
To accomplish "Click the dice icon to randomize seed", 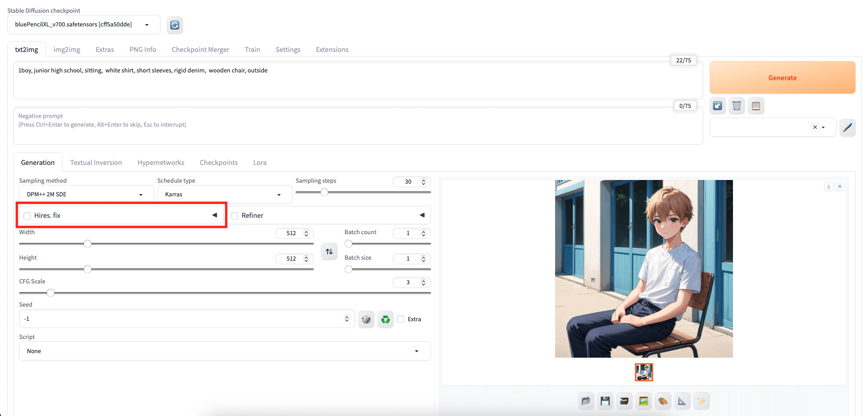I will (366, 319).
